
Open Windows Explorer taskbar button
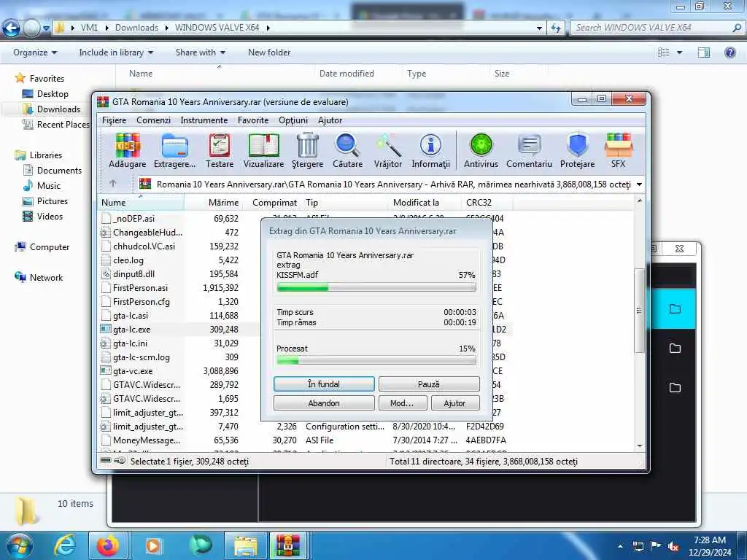tap(245, 545)
